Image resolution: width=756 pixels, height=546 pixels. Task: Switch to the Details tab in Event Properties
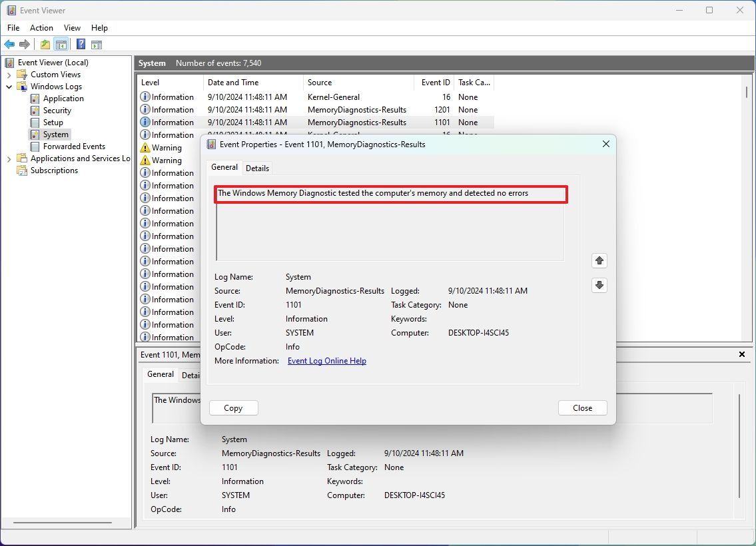pos(258,168)
